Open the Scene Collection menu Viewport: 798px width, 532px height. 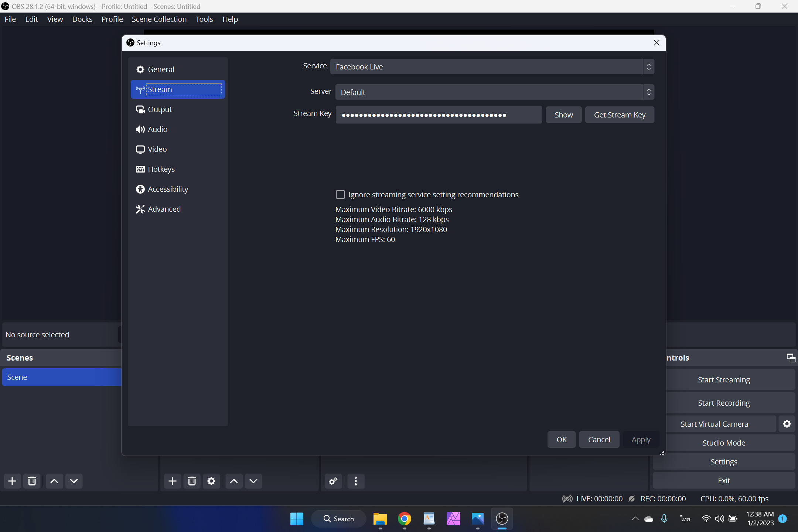pos(159,19)
